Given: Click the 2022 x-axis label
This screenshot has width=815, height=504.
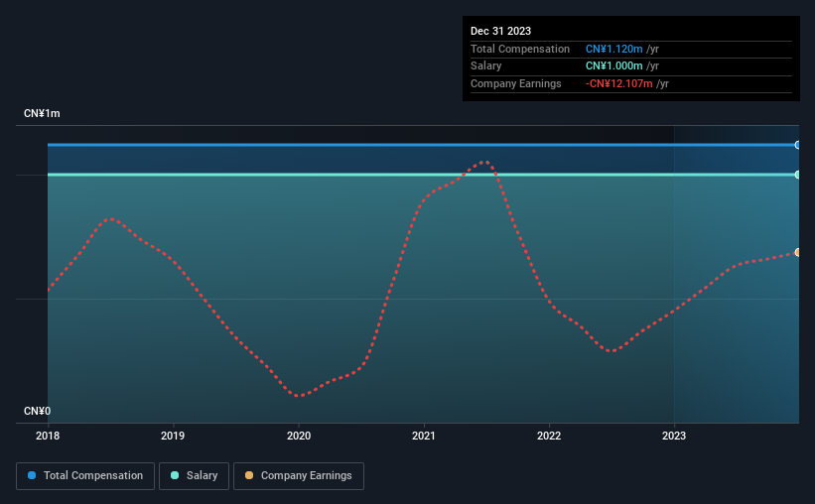Looking at the screenshot, I should click(x=549, y=436).
